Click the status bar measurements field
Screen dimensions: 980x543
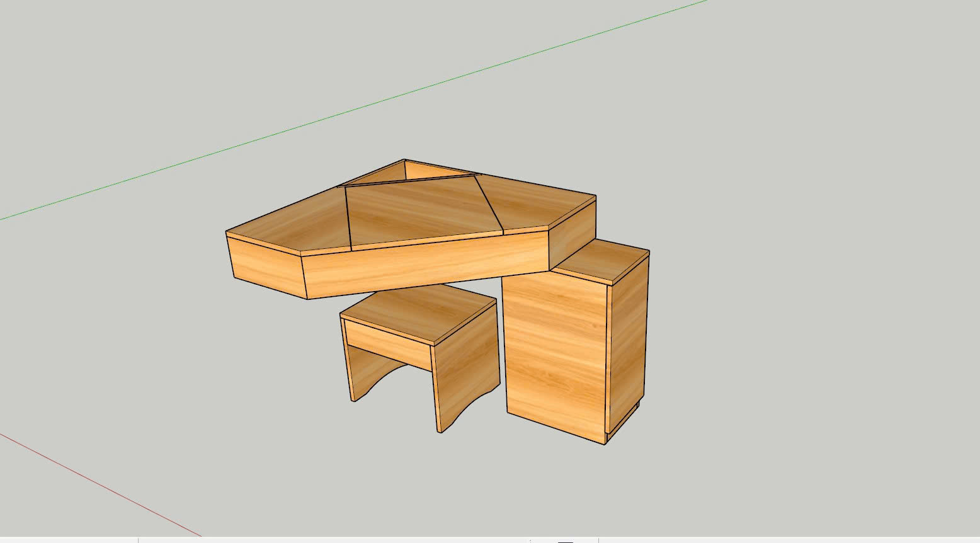[787, 540]
